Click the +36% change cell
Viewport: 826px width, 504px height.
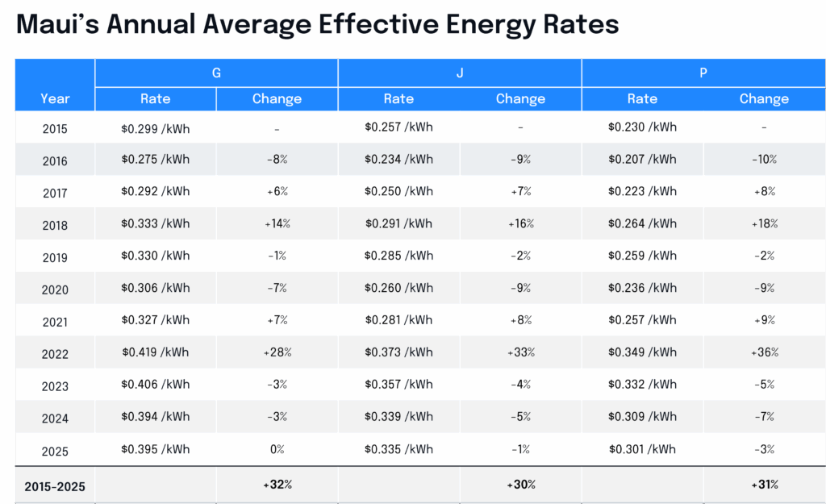coord(764,352)
